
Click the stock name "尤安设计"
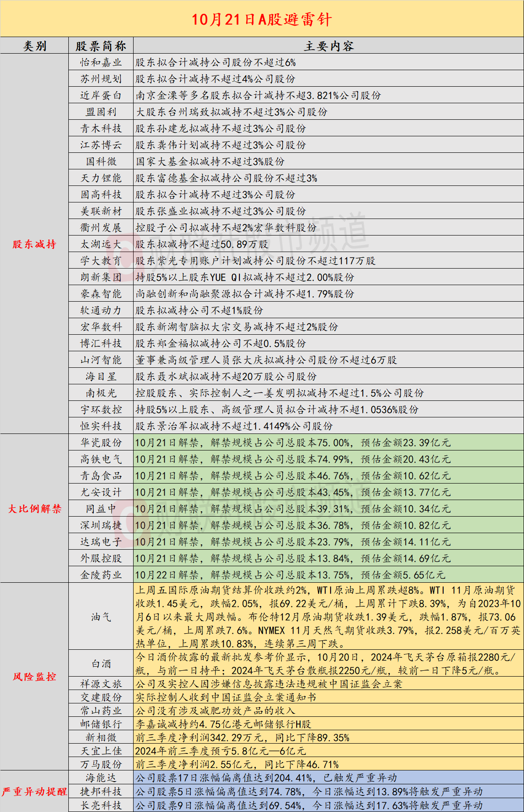click(101, 492)
